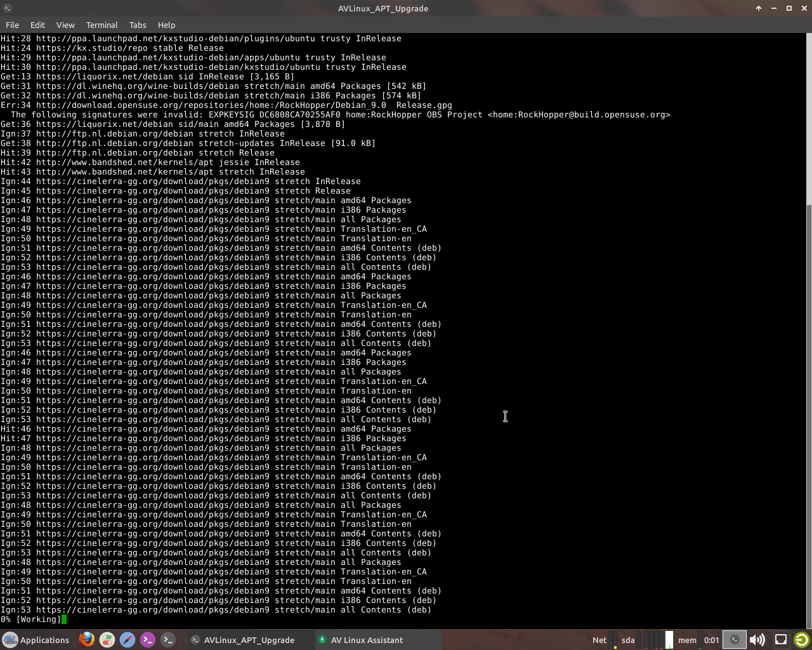Open the File menu
The image size is (812, 650).
pyautogui.click(x=12, y=25)
